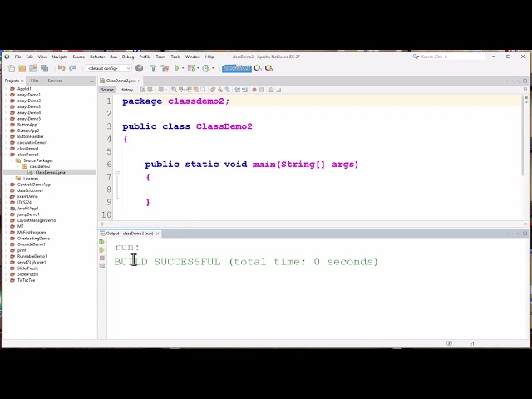
Task: Close the ClassDemo2.java editor tab
Action: click(139, 81)
